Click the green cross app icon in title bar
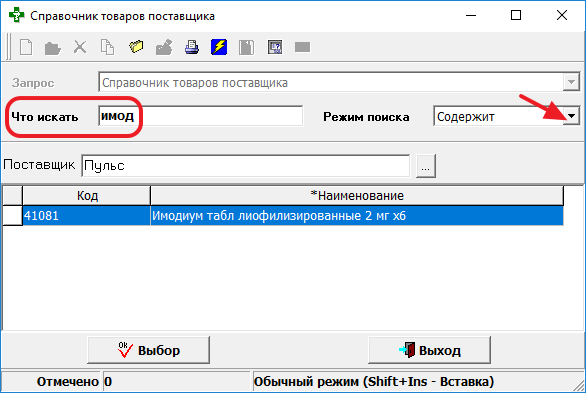The width and height of the screenshot is (586, 393). coord(16,15)
